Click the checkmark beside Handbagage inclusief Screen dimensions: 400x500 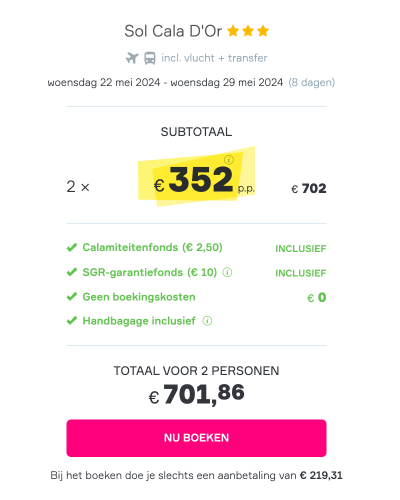click(72, 321)
